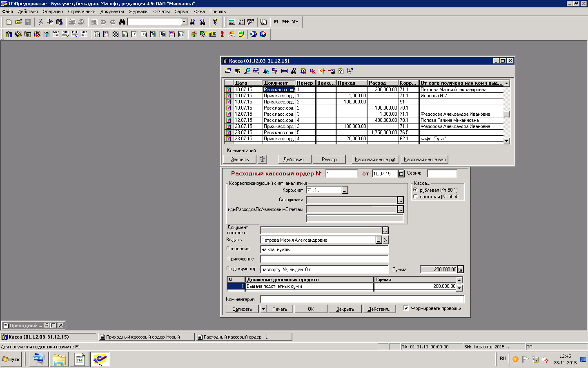Click the red exclamation mark toolbar icon
Viewport: 588px width, 368px height.
[222, 34]
